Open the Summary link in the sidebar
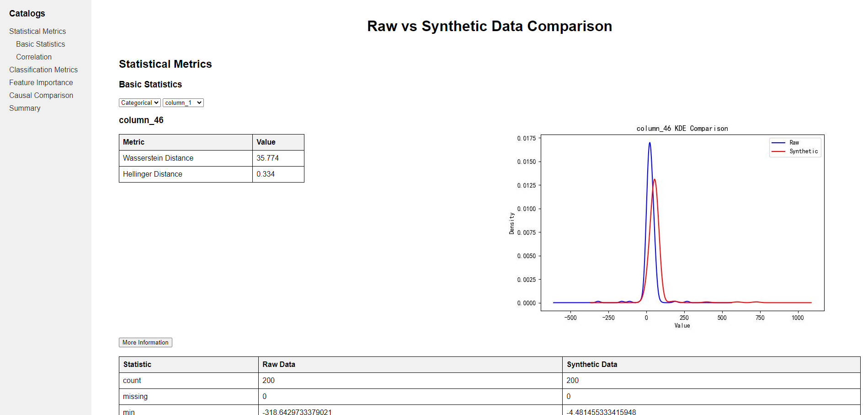The width and height of the screenshot is (868, 415). 25,108
